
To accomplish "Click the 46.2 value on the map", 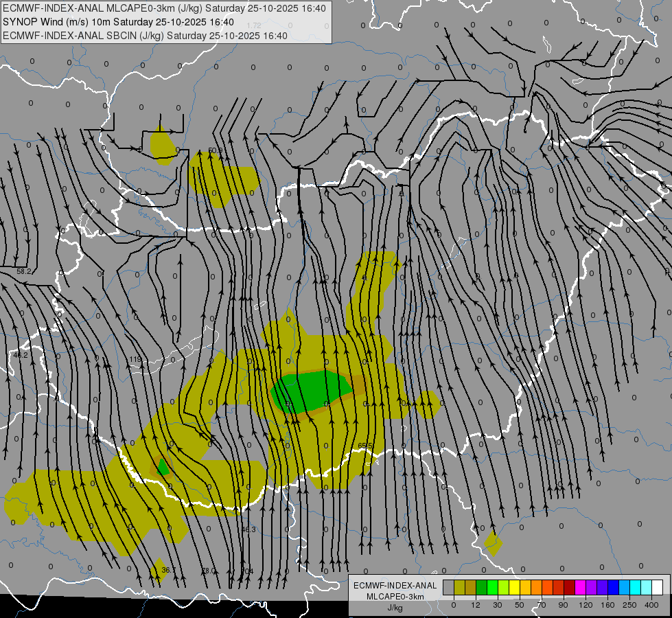I will coord(21,355).
